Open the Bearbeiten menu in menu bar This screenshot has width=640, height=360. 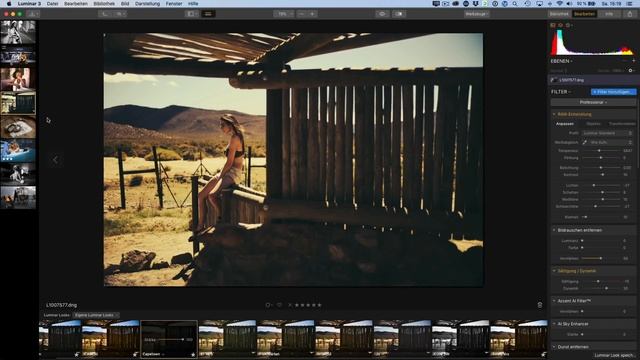click(x=76, y=4)
